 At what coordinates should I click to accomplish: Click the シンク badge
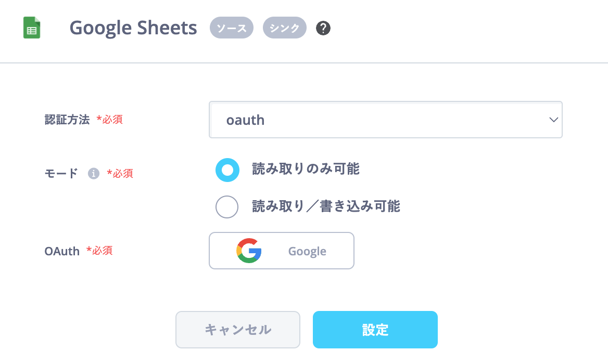(x=285, y=28)
